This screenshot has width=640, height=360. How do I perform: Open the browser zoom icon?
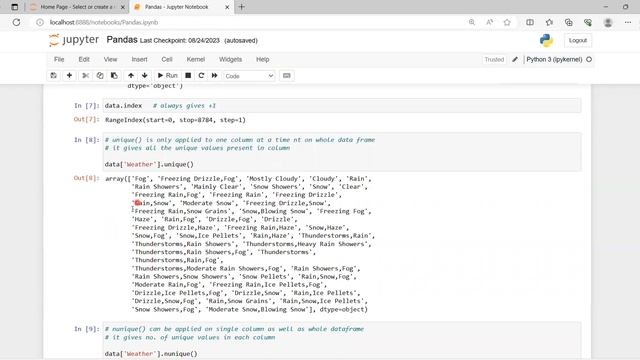coord(471,22)
